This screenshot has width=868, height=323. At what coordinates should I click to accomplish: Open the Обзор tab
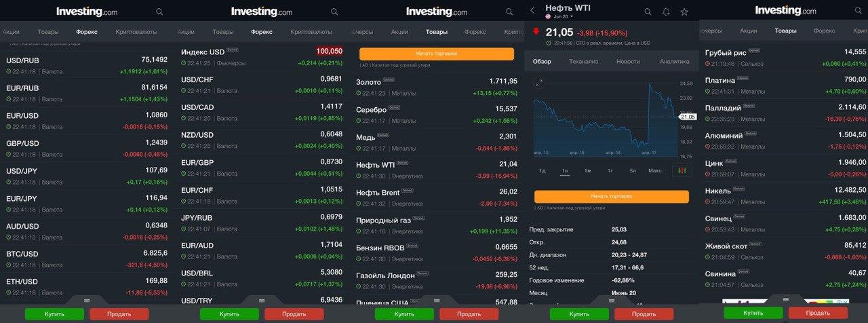tap(542, 62)
